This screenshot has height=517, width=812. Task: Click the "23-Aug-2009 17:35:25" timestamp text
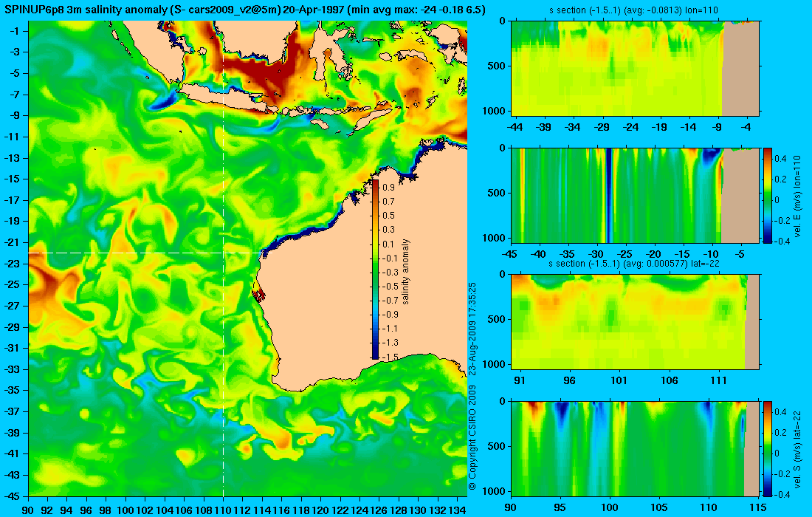(x=472, y=329)
